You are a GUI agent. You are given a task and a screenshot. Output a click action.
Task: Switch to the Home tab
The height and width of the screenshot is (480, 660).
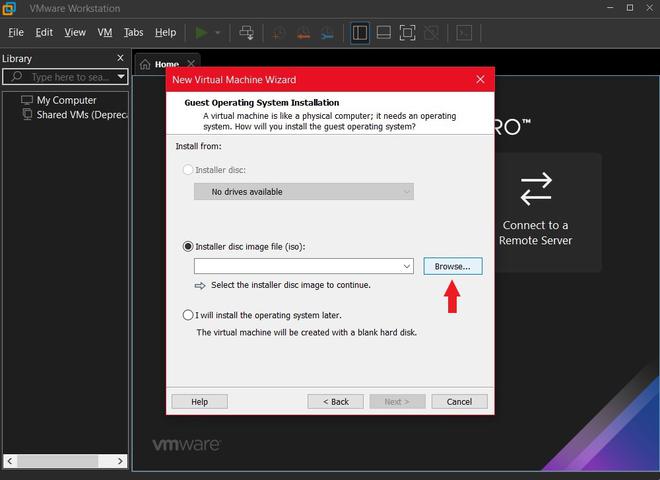pyautogui.click(x=167, y=64)
